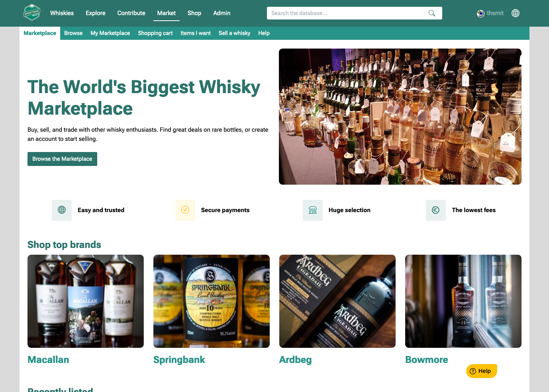Viewport: 549px width, 392px height.
Task: Click the Whiskybase logo icon
Action: point(32,13)
